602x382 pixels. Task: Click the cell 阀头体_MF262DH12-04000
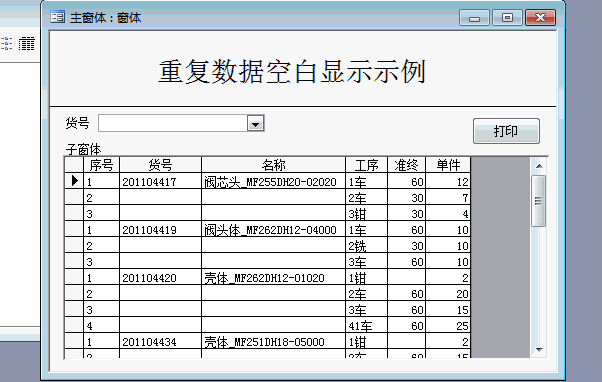click(x=273, y=229)
